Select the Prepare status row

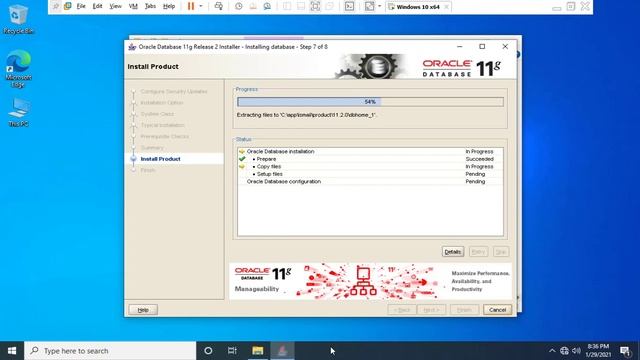pos(370,159)
